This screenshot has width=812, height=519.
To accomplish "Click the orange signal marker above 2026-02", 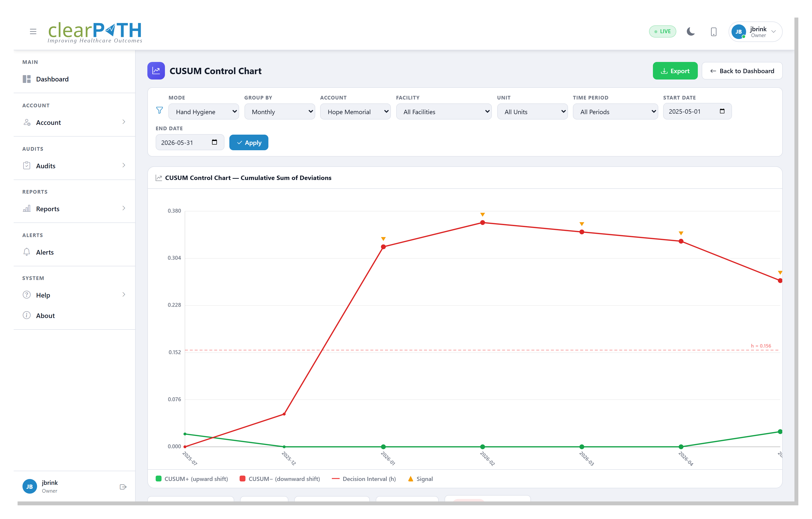I will (483, 215).
